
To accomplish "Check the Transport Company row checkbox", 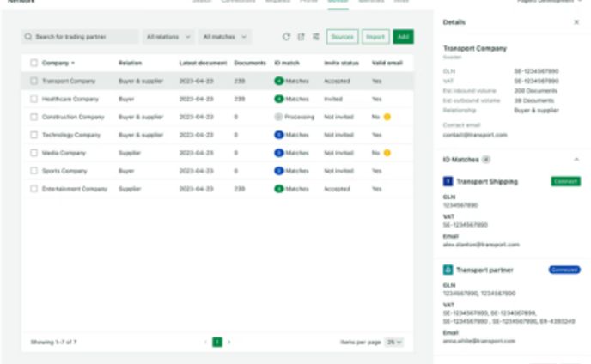I will pyautogui.click(x=34, y=81).
